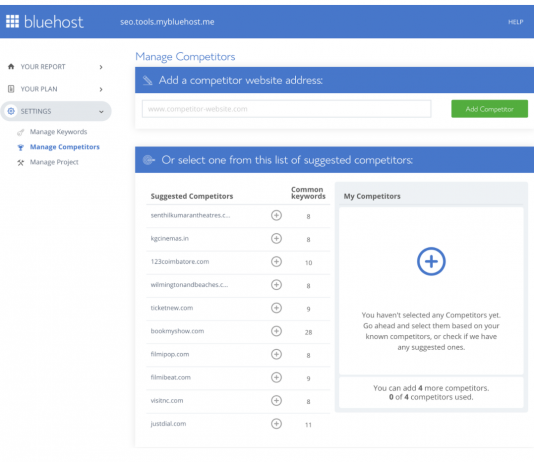The height and width of the screenshot is (462, 534).
Task: Click the Common keywords column header
Action: 308,193
